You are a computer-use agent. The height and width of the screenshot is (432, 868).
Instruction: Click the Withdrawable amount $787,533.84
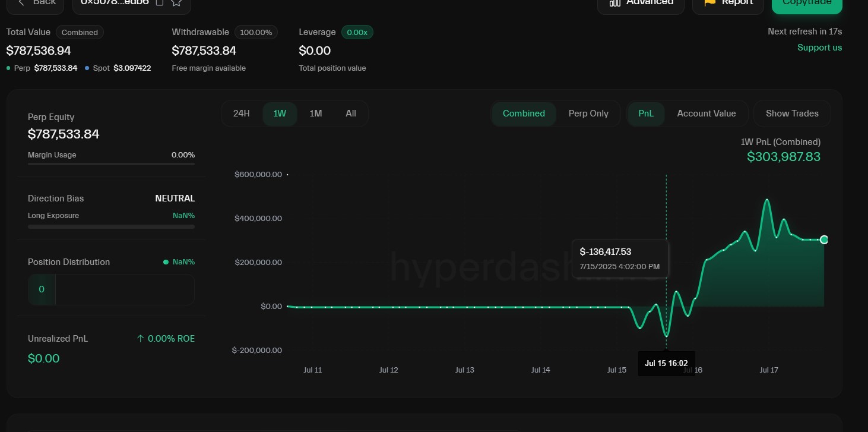click(204, 51)
